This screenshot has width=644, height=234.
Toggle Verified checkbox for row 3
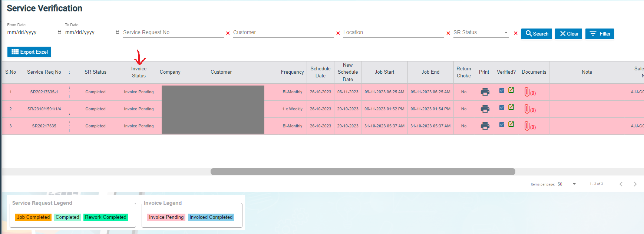point(502,124)
